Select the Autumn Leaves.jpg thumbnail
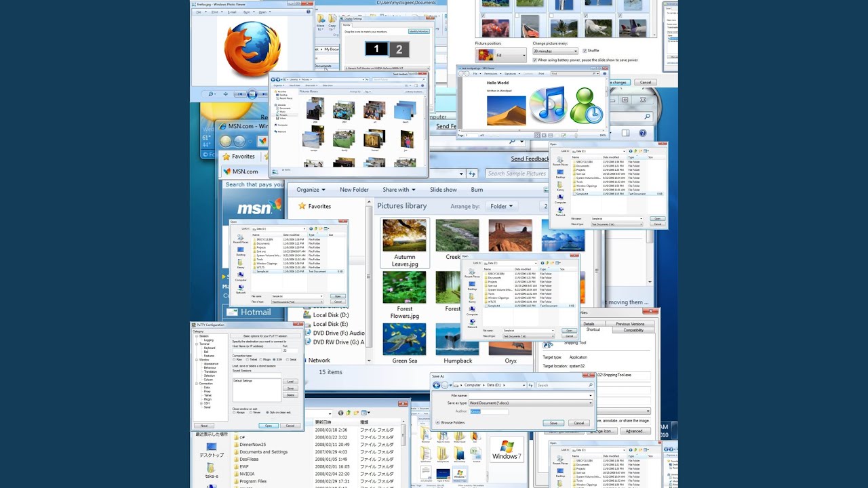The height and width of the screenshot is (488, 868). pos(405,243)
